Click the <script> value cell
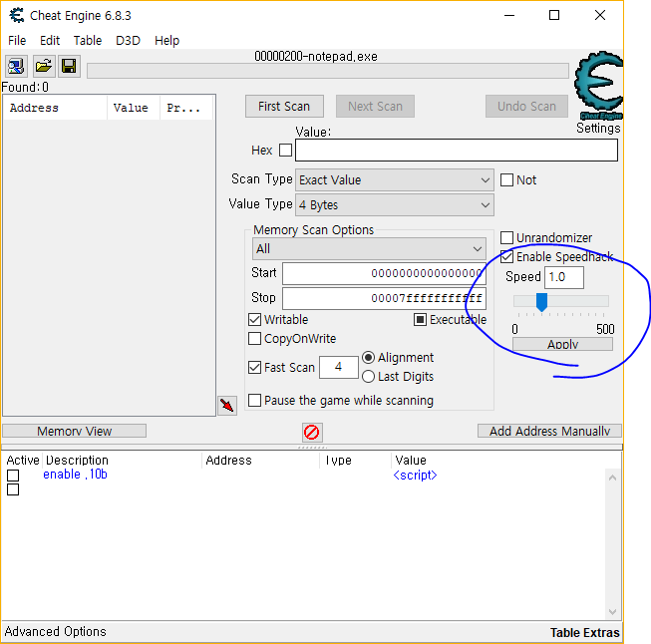Viewport: 651px width, 644px height. [415, 475]
